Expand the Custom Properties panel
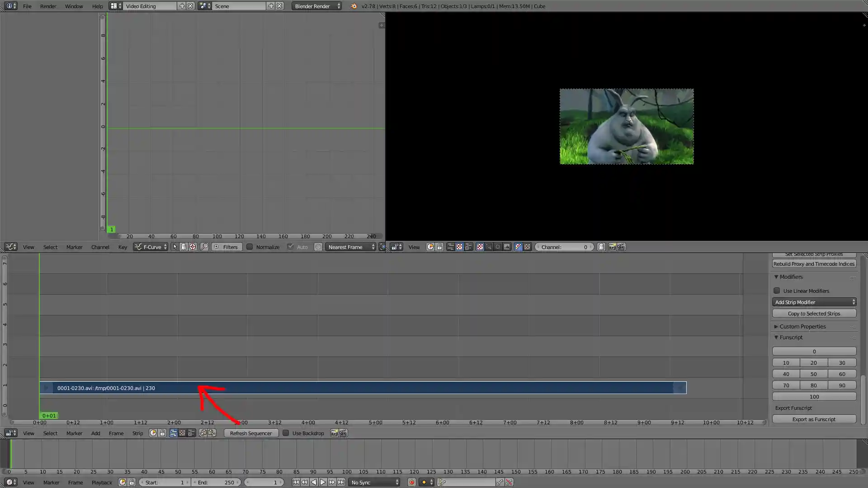868x488 pixels. point(802,326)
